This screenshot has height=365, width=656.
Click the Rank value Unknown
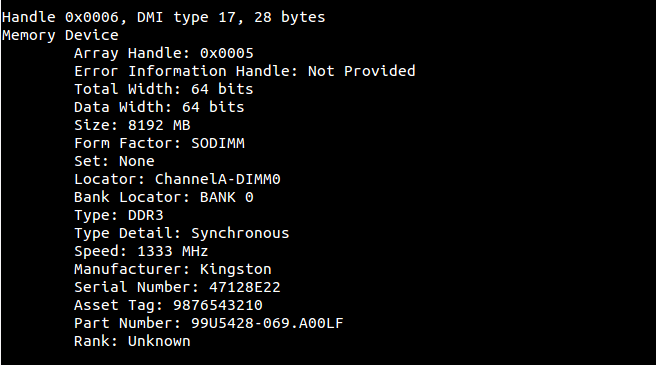(159, 341)
